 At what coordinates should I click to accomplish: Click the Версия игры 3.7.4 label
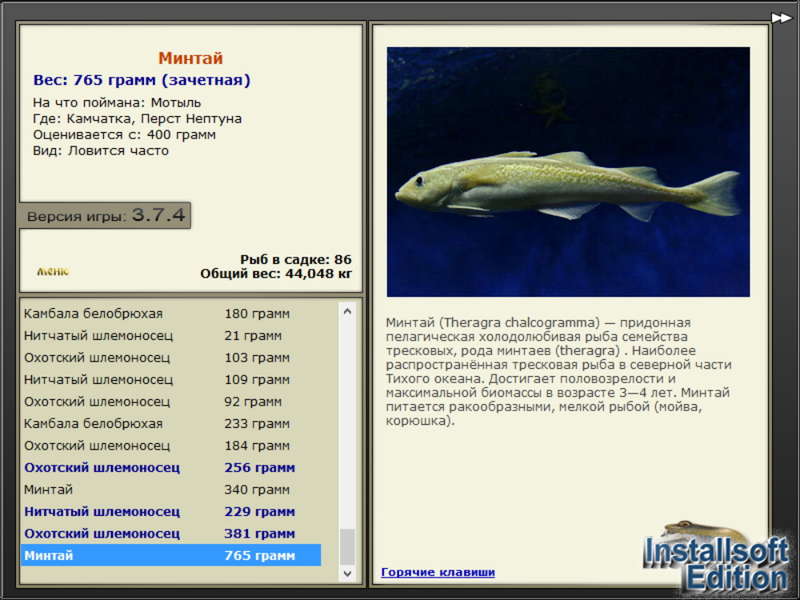click(105, 216)
